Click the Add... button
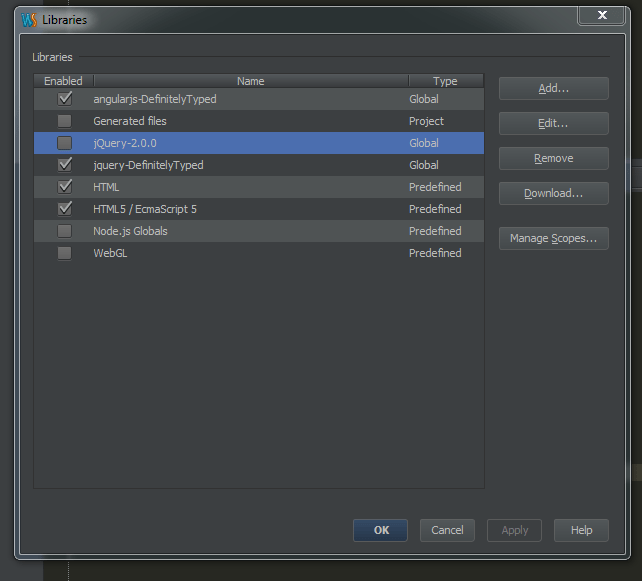The height and width of the screenshot is (581, 642). (x=554, y=88)
